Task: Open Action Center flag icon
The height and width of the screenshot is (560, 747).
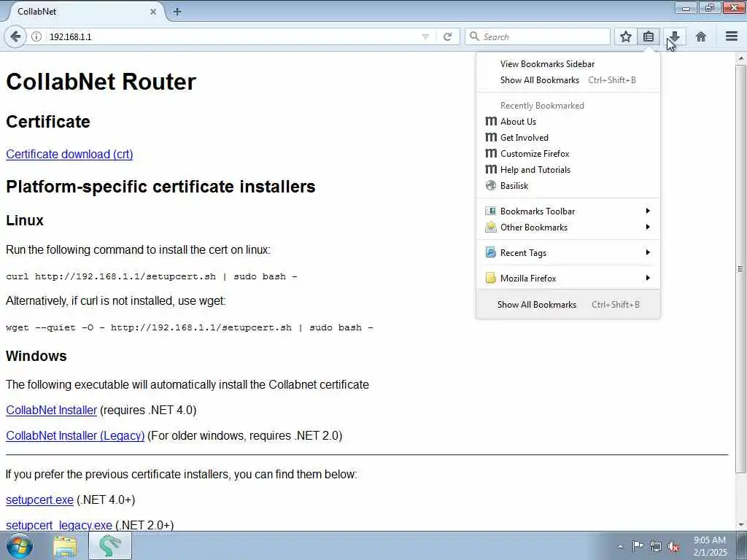Action: [637, 545]
